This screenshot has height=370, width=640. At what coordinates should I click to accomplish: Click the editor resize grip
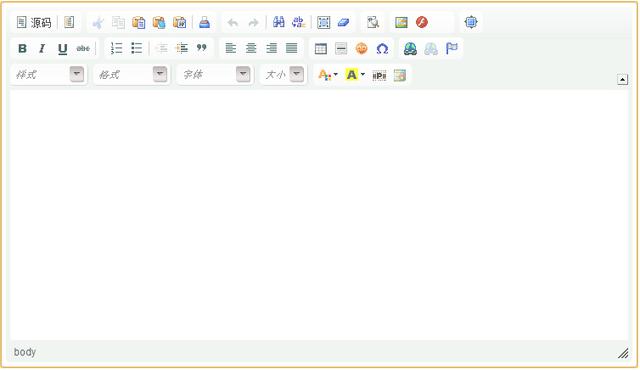click(623, 353)
